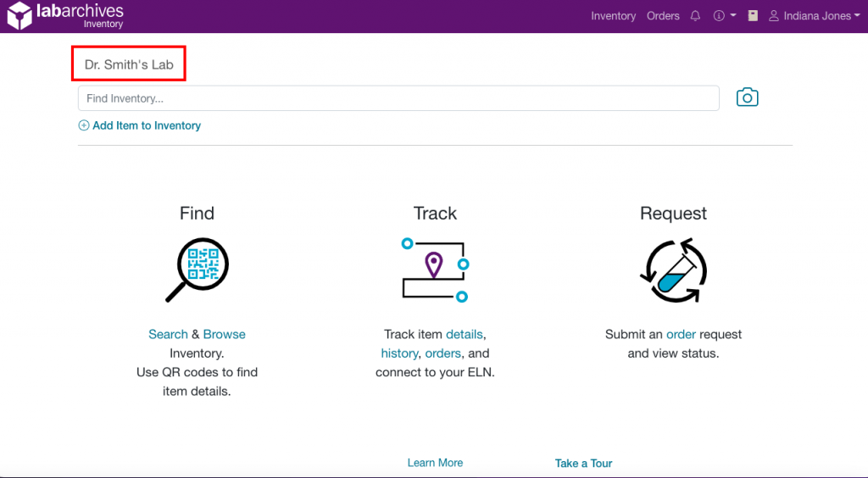The width and height of the screenshot is (868, 478).
Task: Click the Take a Tour link
Action: [583, 463]
